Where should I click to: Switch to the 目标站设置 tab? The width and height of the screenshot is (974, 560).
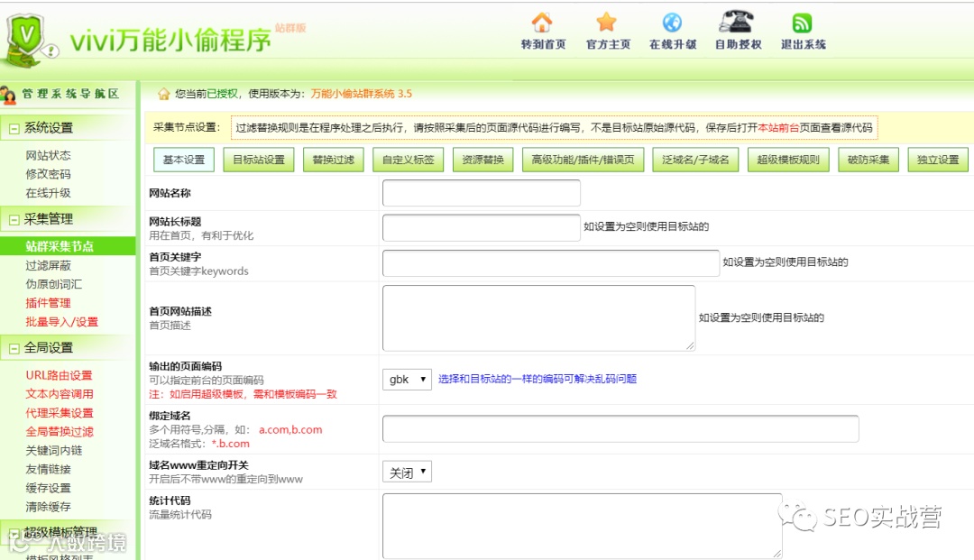tap(259, 160)
